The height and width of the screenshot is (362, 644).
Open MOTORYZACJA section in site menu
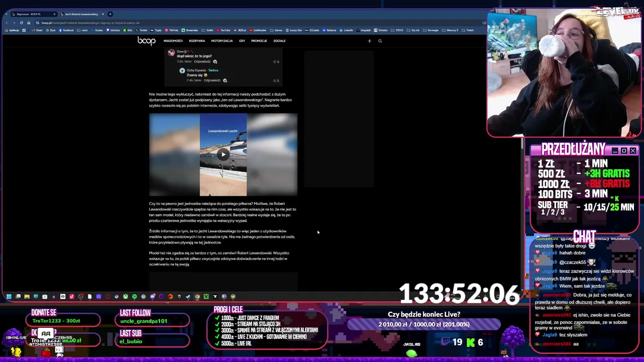[222, 41]
